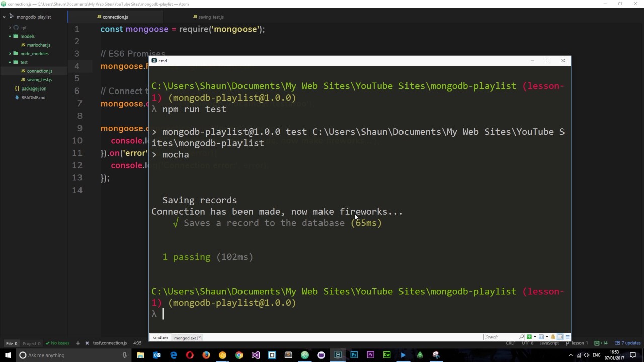644x362 pixels.
Task: Open the Windows Start menu
Action: (8, 355)
